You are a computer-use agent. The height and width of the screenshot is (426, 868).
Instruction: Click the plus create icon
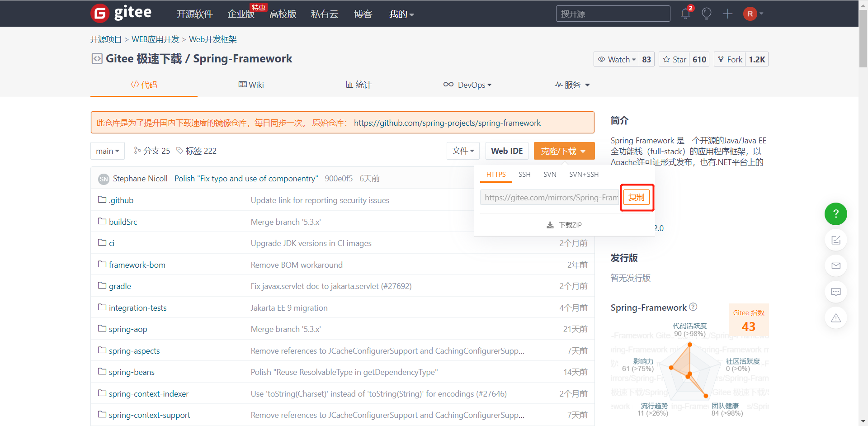[x=727, y=14]
